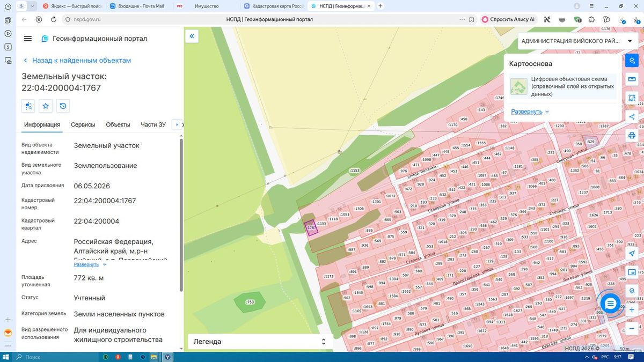Open the administration selection dropdown
The image size is (644, 362).
pos(577,41)
